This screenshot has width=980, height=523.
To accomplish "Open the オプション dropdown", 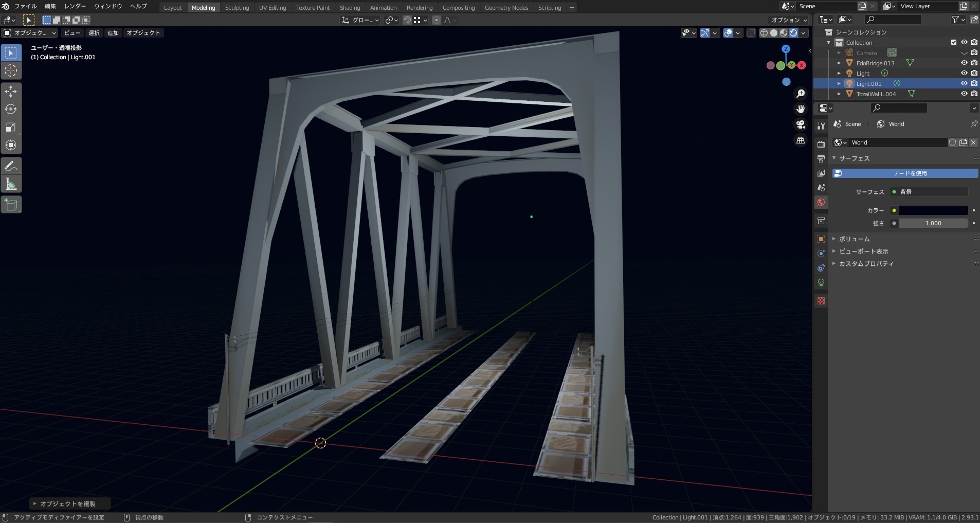I will [789, 20].
